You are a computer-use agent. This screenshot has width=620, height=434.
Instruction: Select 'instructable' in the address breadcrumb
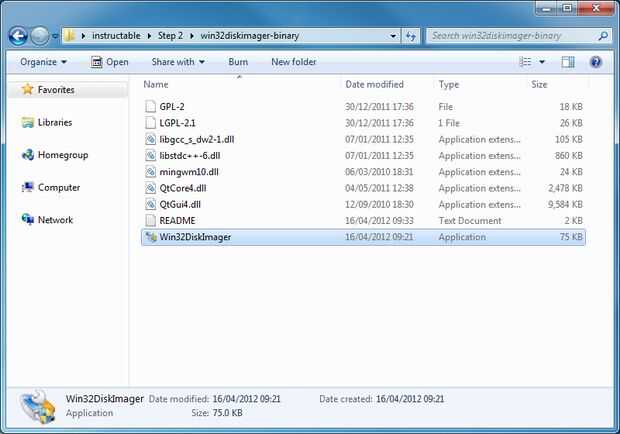116,36
